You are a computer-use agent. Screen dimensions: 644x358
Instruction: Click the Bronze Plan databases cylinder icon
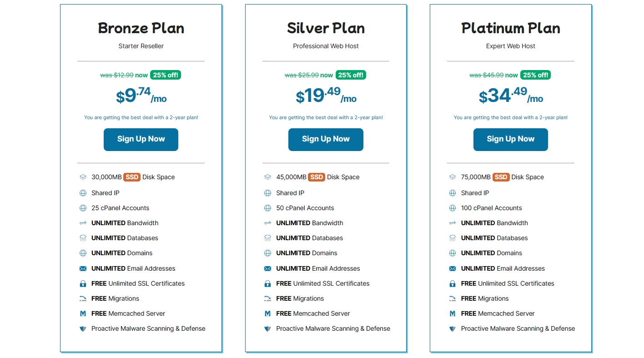click(x=83, y=238)
